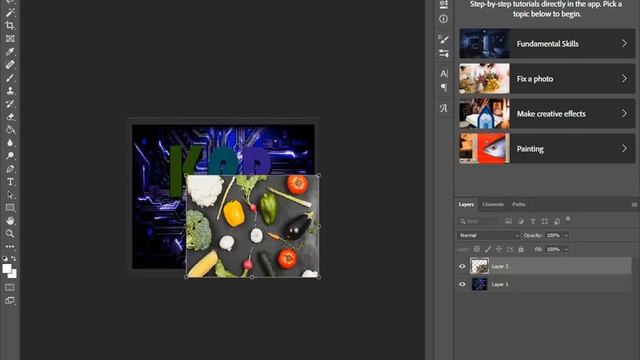Viewport: 640px width, 360px height.
Task: Select the Healing Brush tool
Action: coord(10,64)
